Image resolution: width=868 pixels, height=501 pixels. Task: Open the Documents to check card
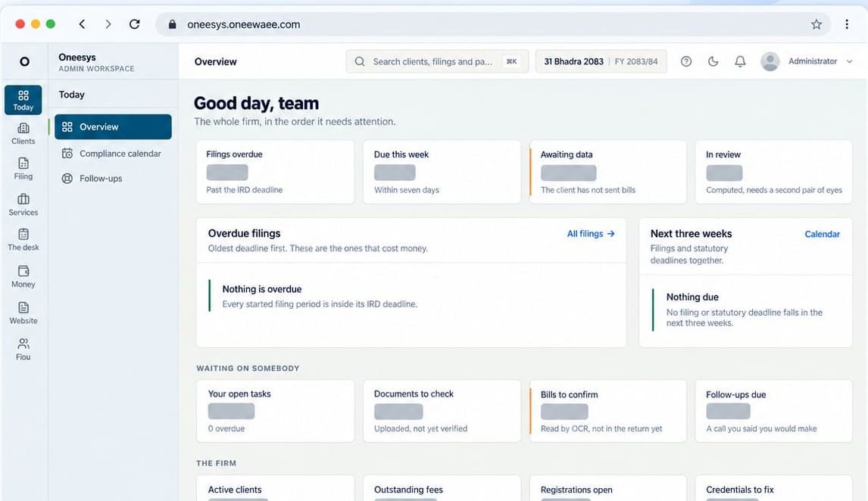pyautogui.click(x=442, y=411)
